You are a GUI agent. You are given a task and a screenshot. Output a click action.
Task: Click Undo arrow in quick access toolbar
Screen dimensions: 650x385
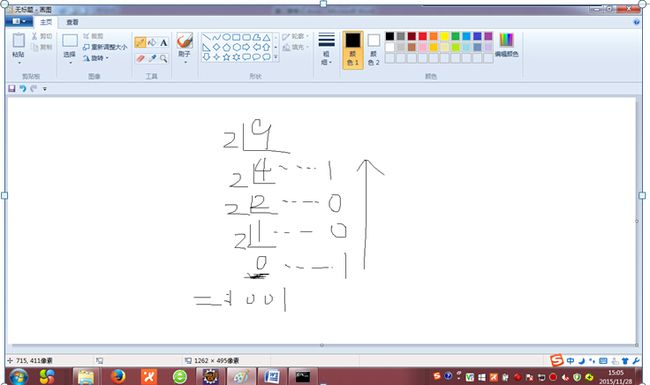tap(23, 88)
